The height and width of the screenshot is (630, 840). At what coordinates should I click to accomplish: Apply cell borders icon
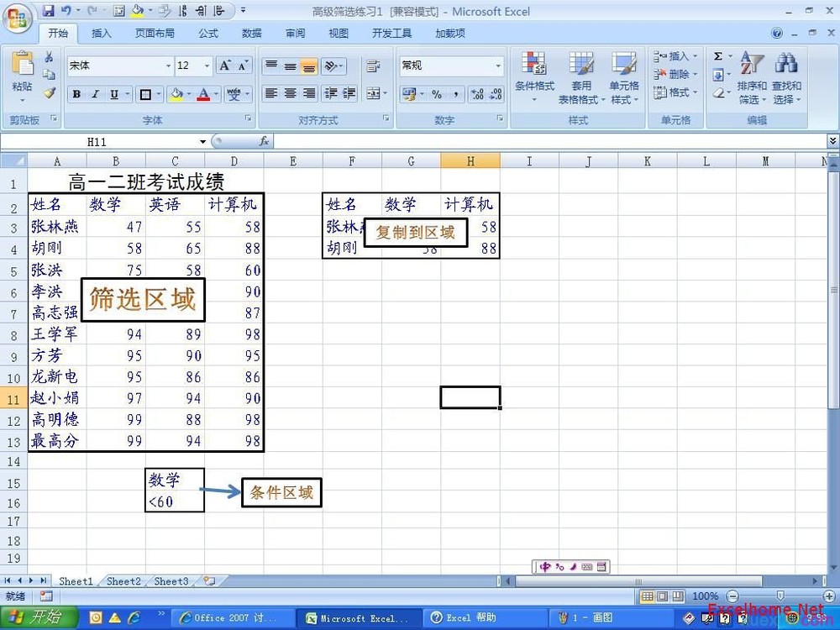[x=145, y=94]
